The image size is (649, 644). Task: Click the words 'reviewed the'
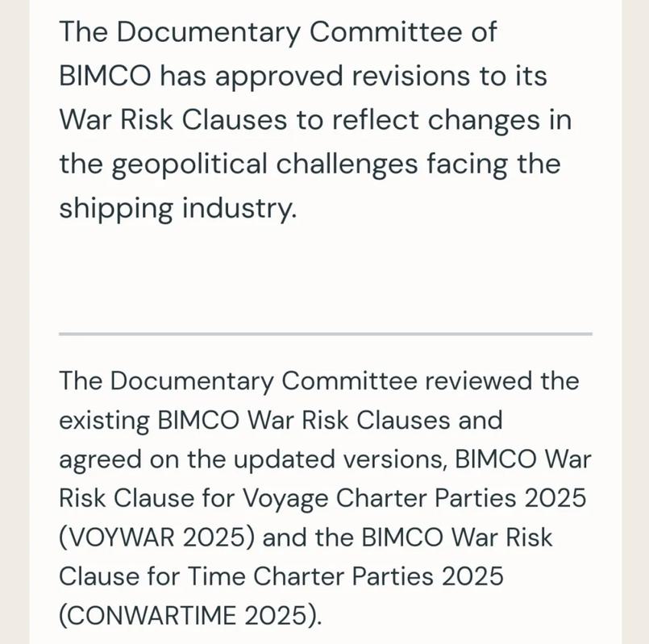(x=502, y=380)
